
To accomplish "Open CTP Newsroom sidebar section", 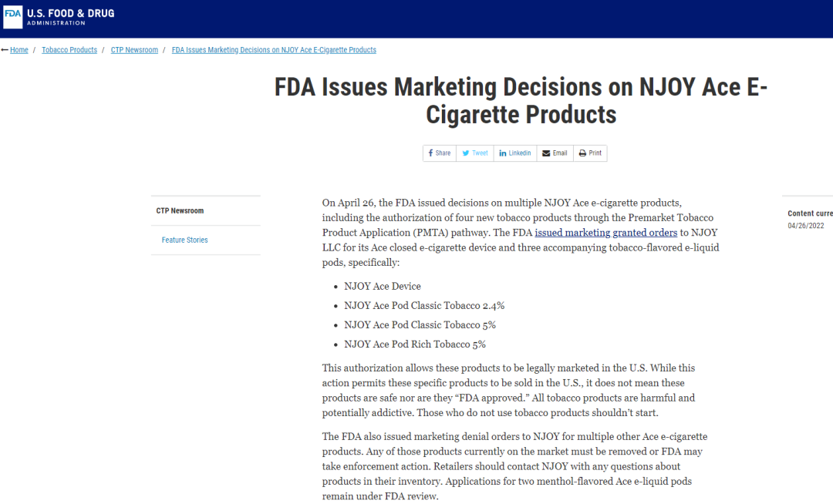I will [180, 210].
